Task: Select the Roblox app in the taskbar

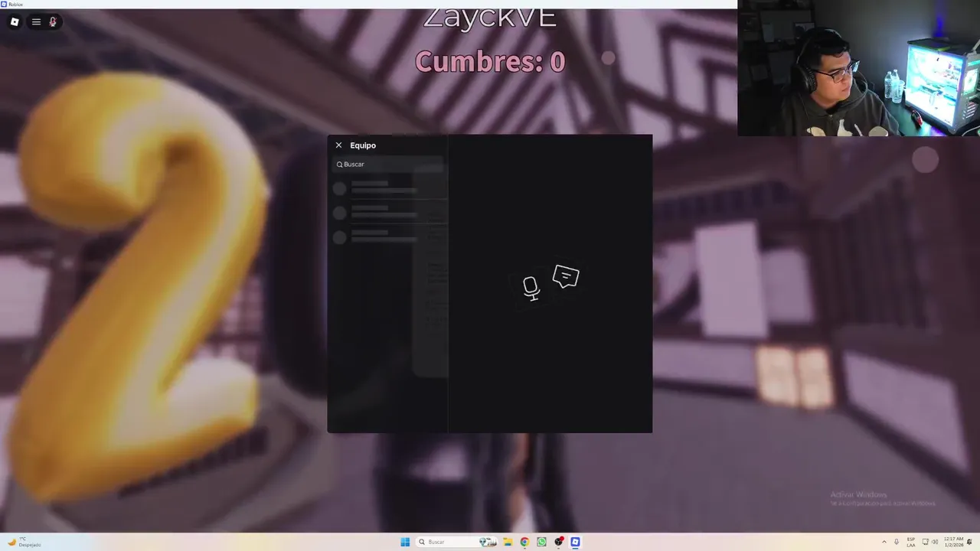Action: pos(575,542)
